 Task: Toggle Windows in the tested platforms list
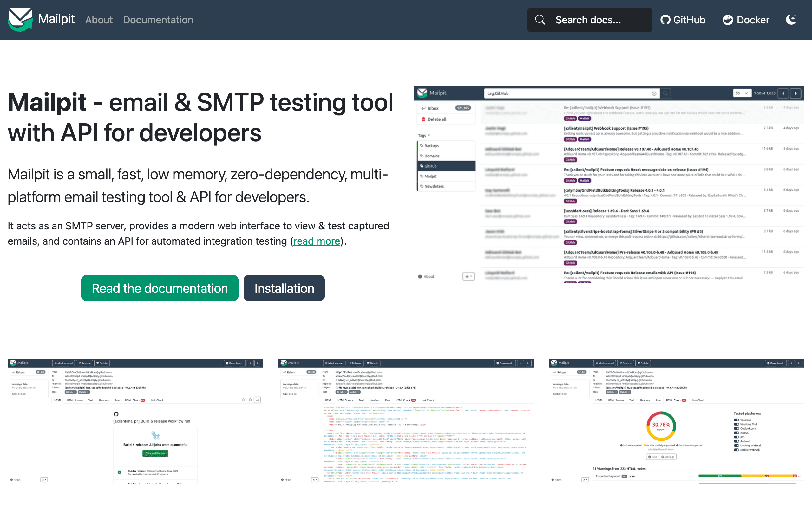737,420
